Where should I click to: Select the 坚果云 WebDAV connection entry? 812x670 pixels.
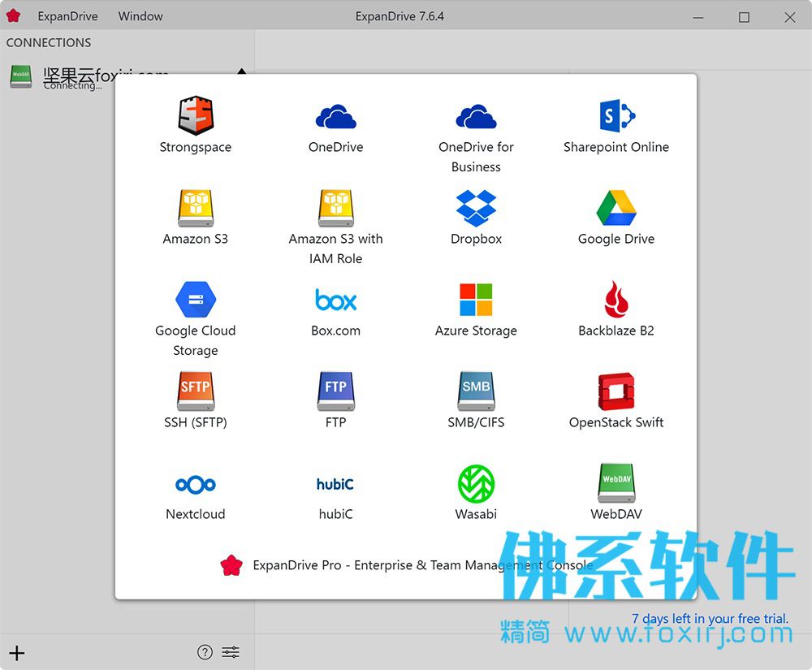click(x=127, y=78)
